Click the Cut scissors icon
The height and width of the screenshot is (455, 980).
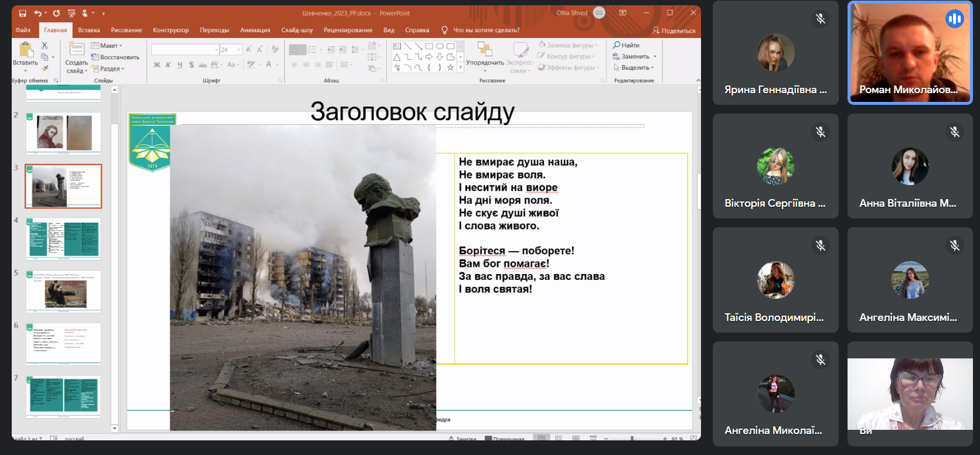click(45, 46)
